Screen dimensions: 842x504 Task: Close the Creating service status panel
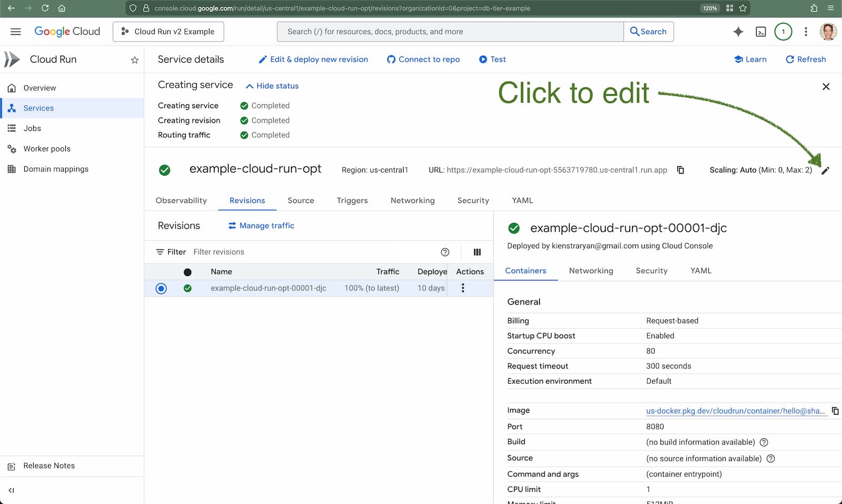click(x=826, y=86)
